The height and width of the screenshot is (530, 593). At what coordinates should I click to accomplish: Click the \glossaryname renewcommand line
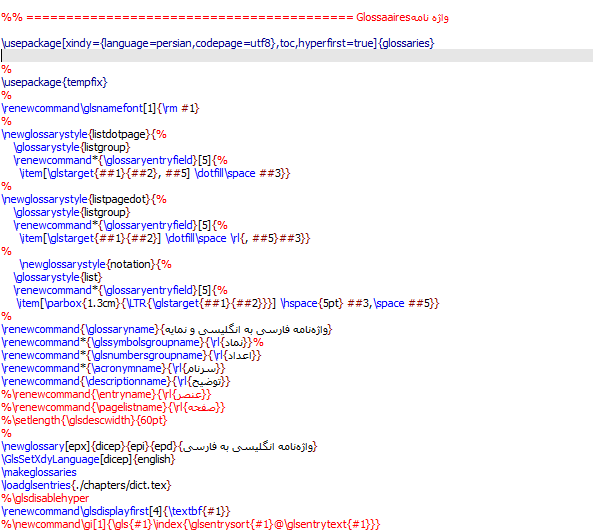pyautogui.click(x=167, y=330)
